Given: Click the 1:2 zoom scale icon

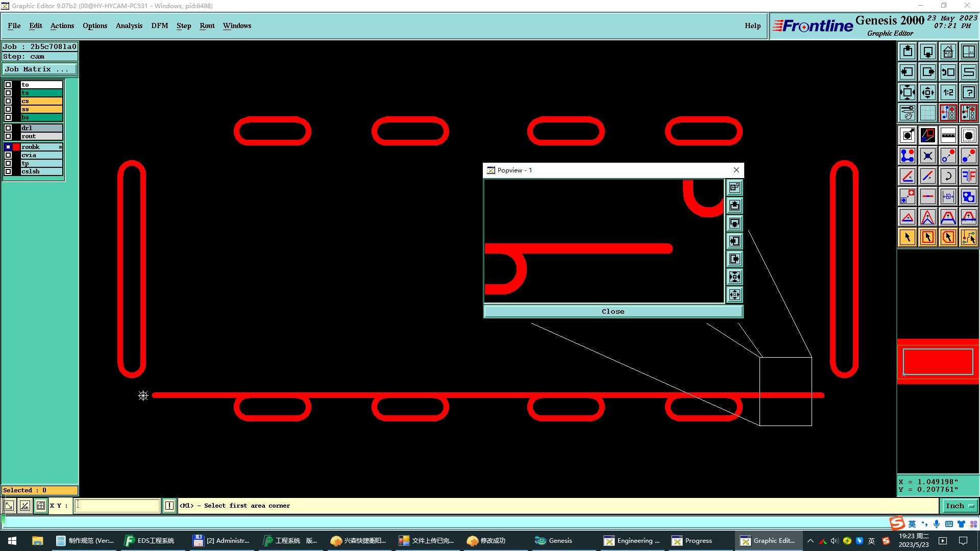Looking at the screenshot, I should click(x=948, y=92).
